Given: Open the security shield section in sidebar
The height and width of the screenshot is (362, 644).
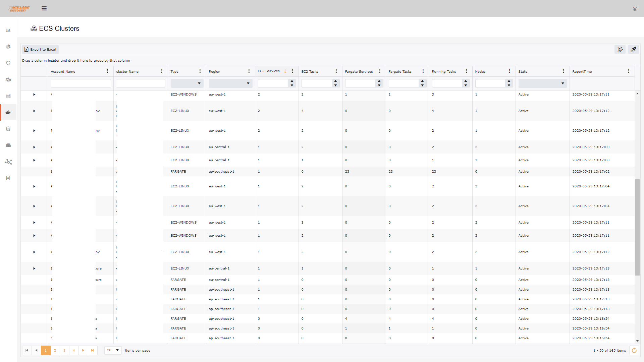Looking at the screenshot, I should tap(8, 63).
